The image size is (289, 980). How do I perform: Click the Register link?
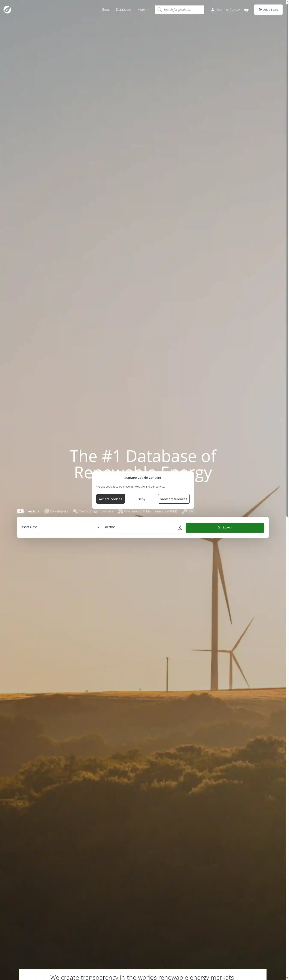point(235,10)
